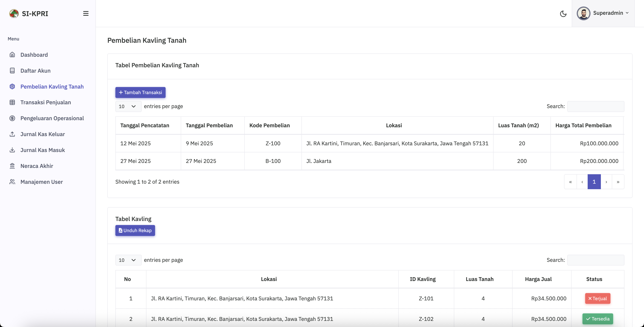Click Terjual status badge for Z-101

tap(597, 298)
